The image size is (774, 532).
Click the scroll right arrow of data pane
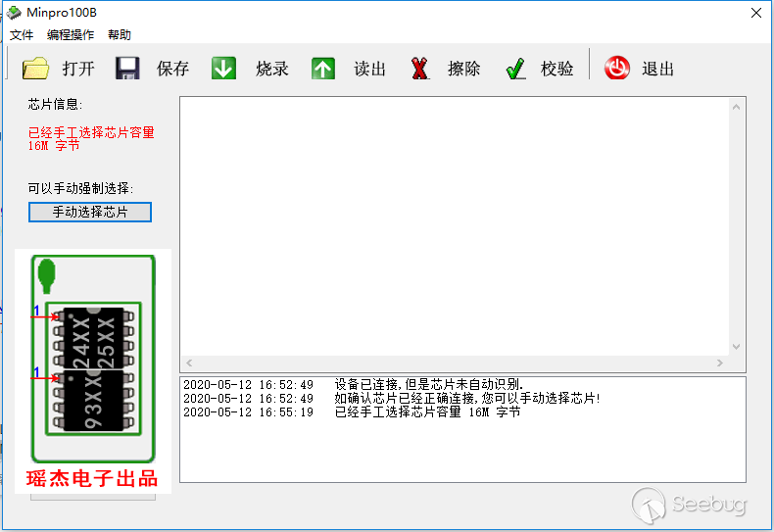[x=720, y=363]
